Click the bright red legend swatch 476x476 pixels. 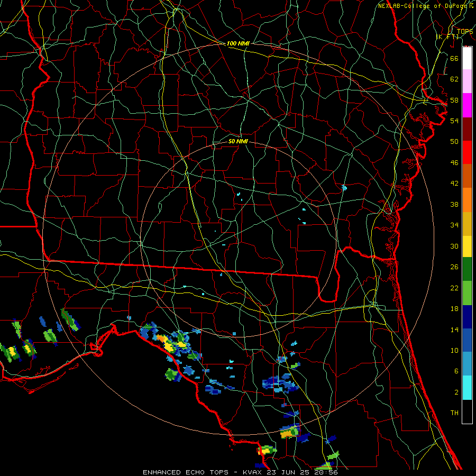467,152
